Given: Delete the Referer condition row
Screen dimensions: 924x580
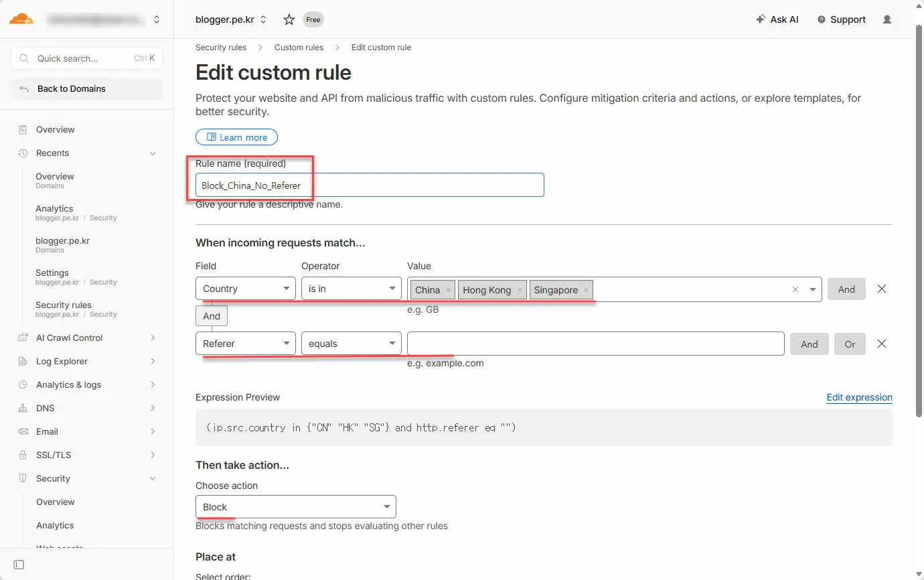Looking at the screenshot, I should 882,344.
